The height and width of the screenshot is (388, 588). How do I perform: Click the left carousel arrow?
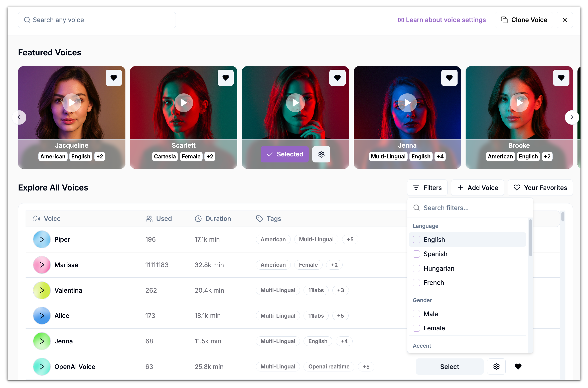pos(19,117)
